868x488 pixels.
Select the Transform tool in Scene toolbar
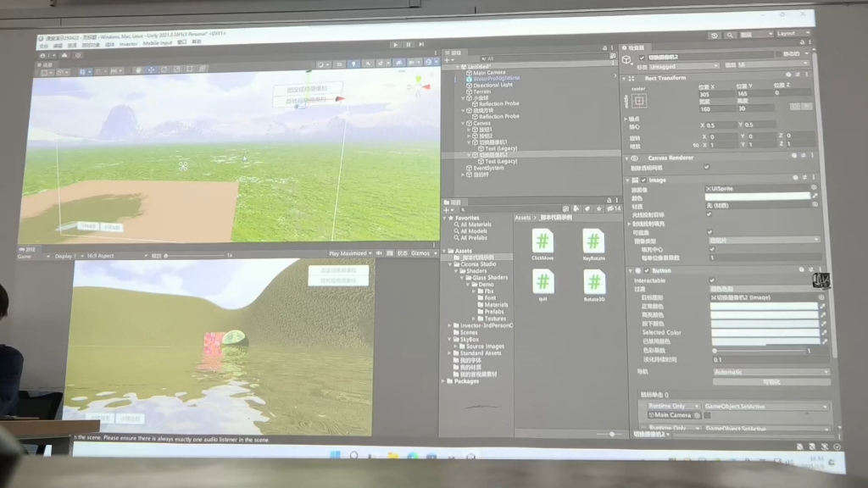203,69
